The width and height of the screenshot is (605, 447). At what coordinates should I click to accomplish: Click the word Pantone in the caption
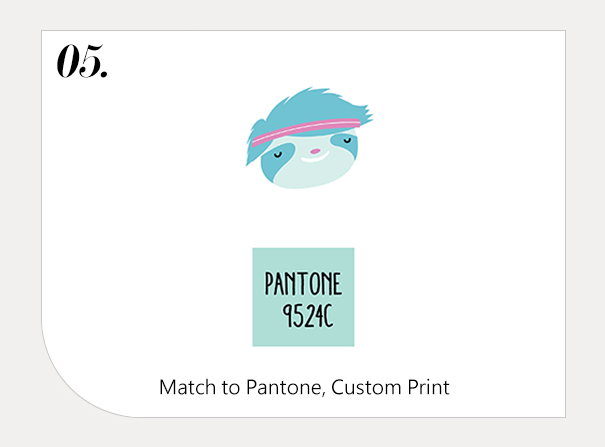click(284, 387)
